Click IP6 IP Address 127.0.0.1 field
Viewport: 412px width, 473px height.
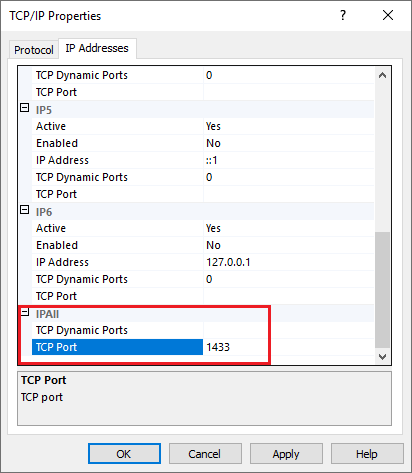coord(288,262)
